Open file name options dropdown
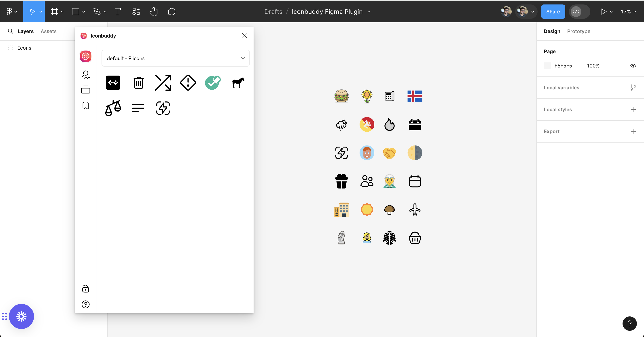 click(x=369, y=11)
